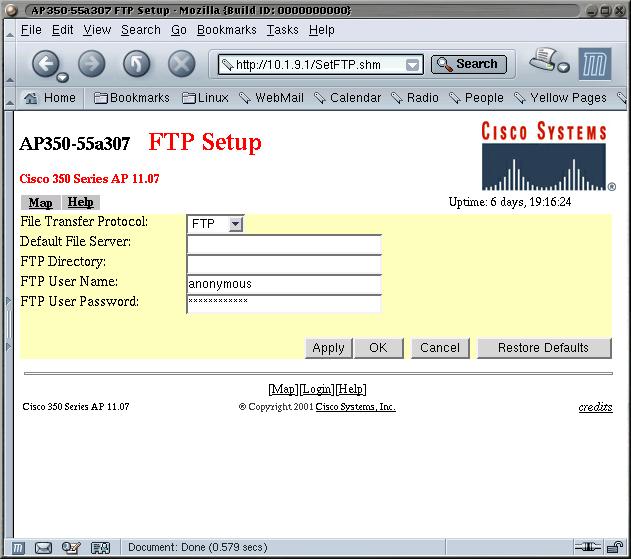Open the Linux bookmarks folder
Viewport: 631px width, 559px height.
coord(205,98)
